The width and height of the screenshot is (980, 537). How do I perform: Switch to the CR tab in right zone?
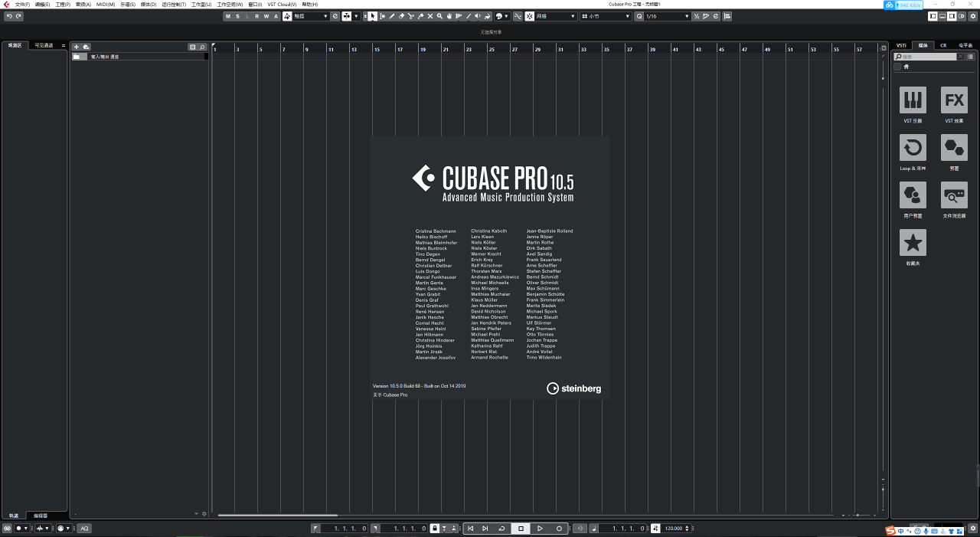943,46
